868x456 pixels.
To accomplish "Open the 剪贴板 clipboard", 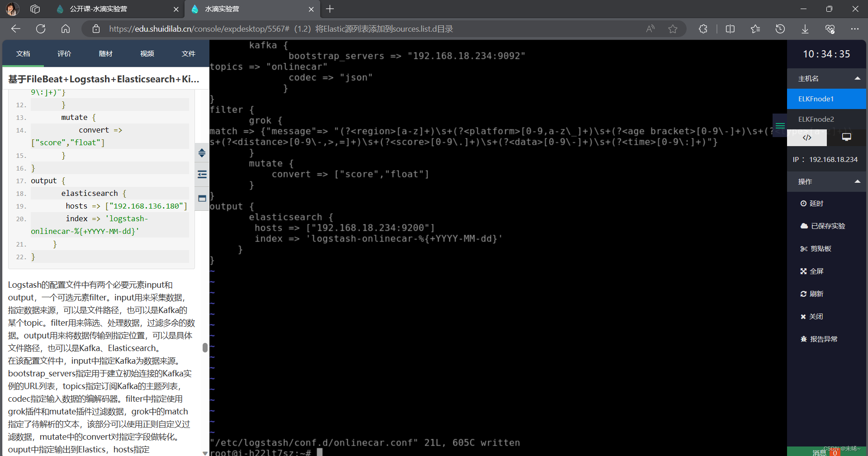I will pyautogui.click(x=816, y=249).
